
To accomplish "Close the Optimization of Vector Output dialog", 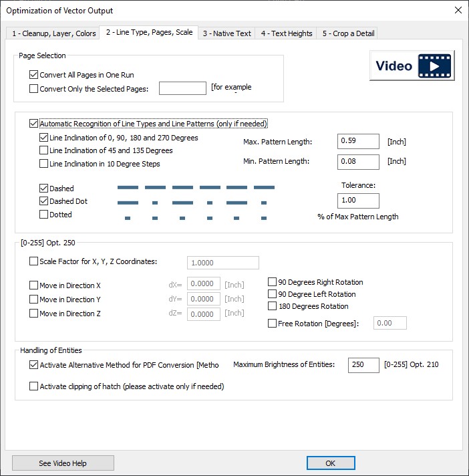I will 458,10.
